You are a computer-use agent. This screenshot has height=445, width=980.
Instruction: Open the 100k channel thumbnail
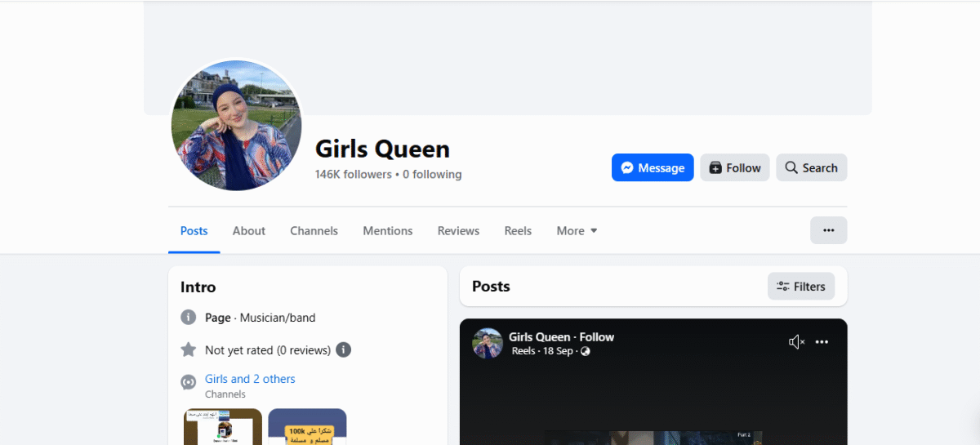click(307, 427)
